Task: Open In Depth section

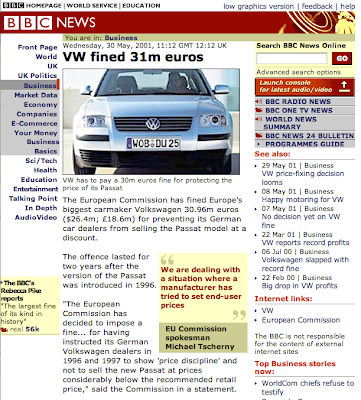Action: [41, 208]
